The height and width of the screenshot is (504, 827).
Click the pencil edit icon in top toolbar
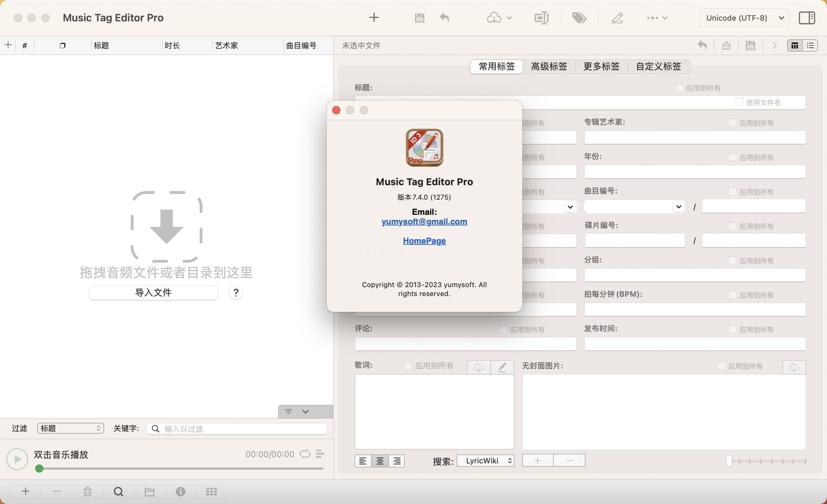617,18
